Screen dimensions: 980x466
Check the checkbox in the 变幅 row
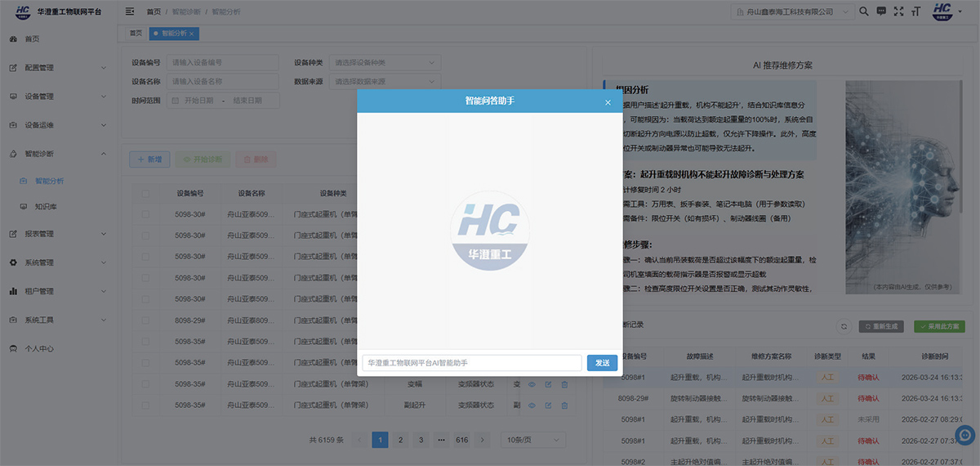(145, 384)
